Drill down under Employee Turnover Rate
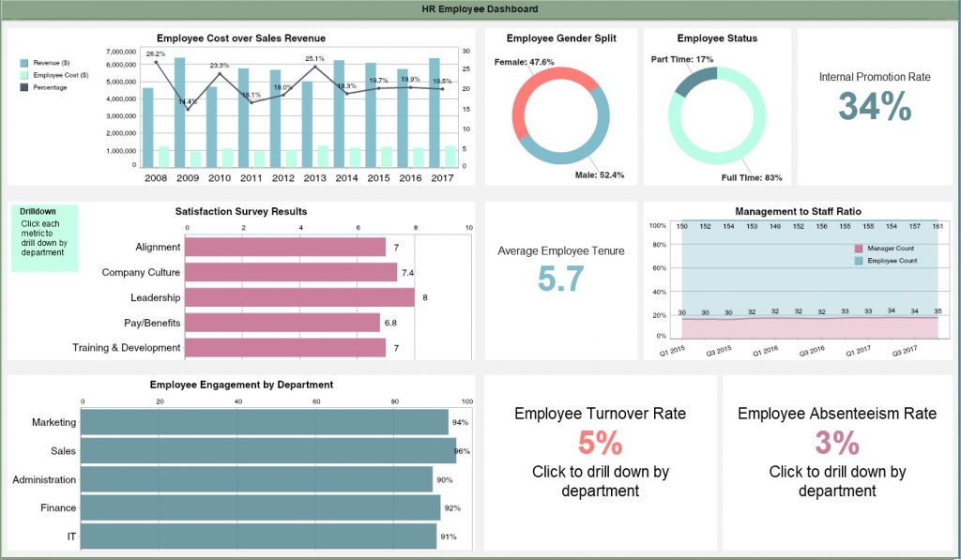 (600, 481)
